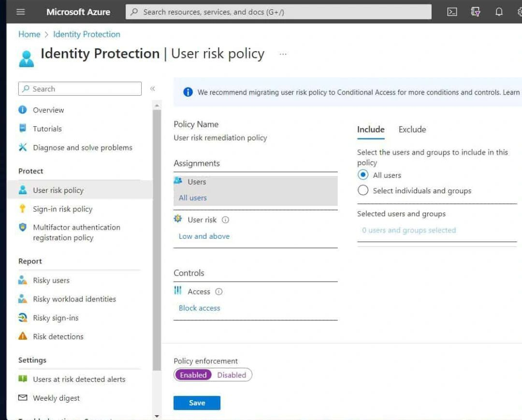Click the Identity Protection breadcrumb link
This screenshot has height=420, width=522.
87,34
